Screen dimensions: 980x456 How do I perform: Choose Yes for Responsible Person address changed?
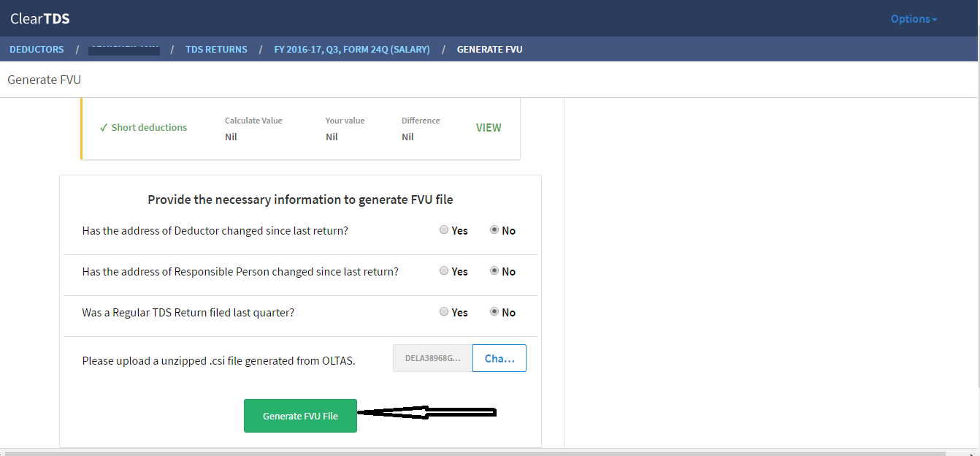(444, 271)
